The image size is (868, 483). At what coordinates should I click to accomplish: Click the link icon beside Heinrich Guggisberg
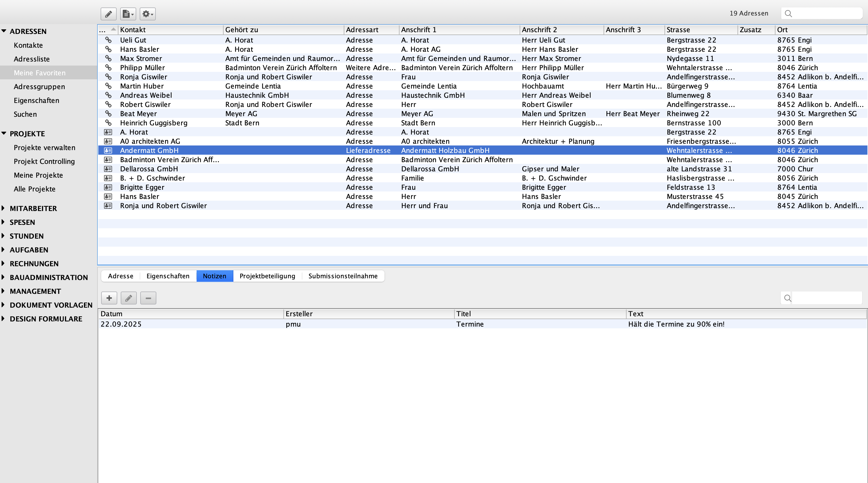[108, 123]
